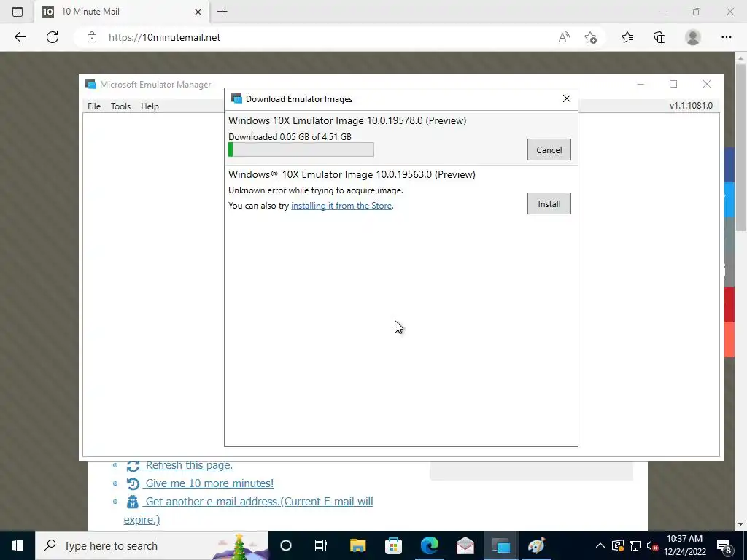The height and width of the screenshot is (560, 747).
Task: Click the download progress bar
Action: click(301, 149)
